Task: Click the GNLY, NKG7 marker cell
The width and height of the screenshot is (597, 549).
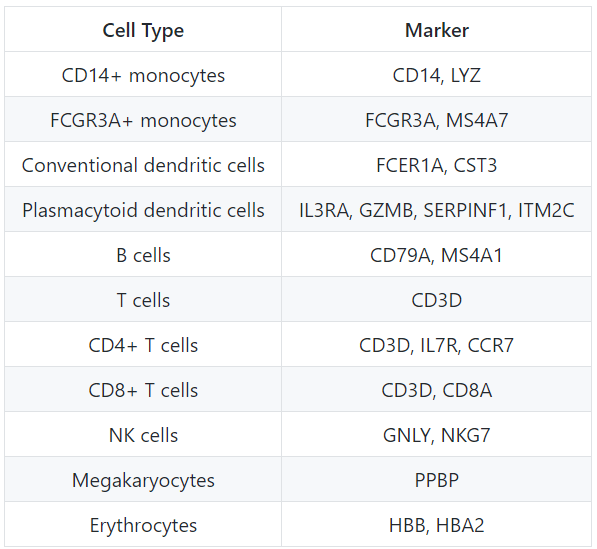Action: (x=436, y=435)
